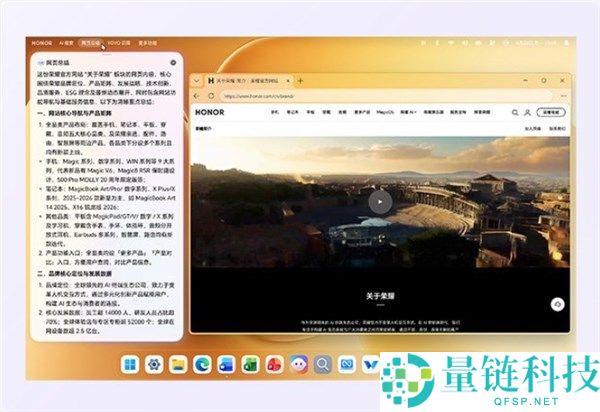Open AI搜索 in the top bar

click(66, 43)
